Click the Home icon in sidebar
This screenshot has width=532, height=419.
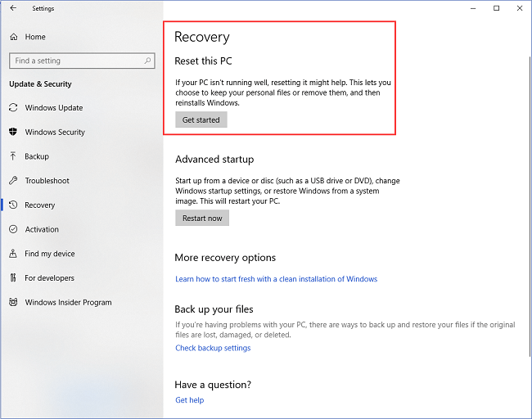click(x=14, y=37)
